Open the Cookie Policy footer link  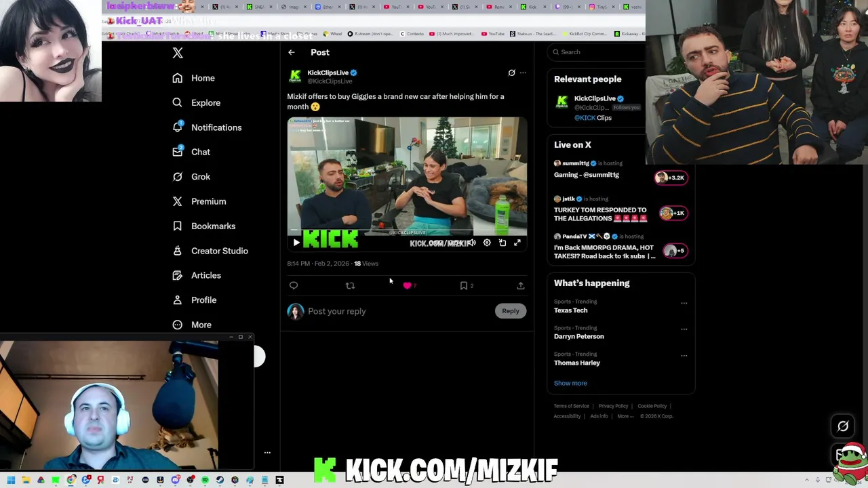pos(652,406)
